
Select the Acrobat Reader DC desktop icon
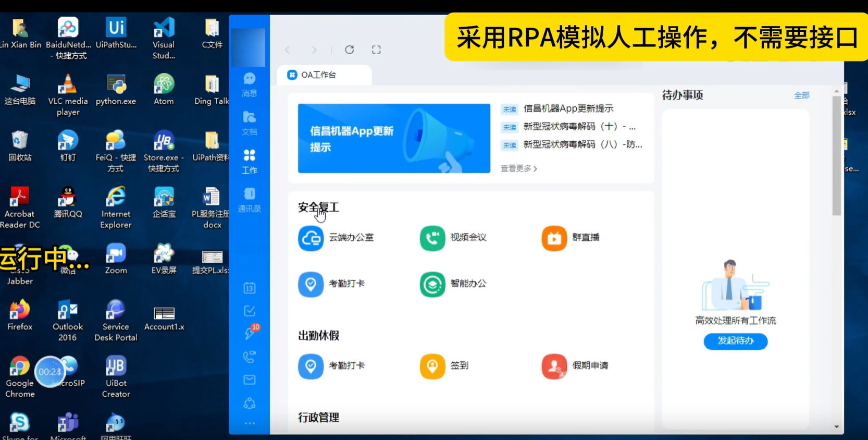point(20,207)
